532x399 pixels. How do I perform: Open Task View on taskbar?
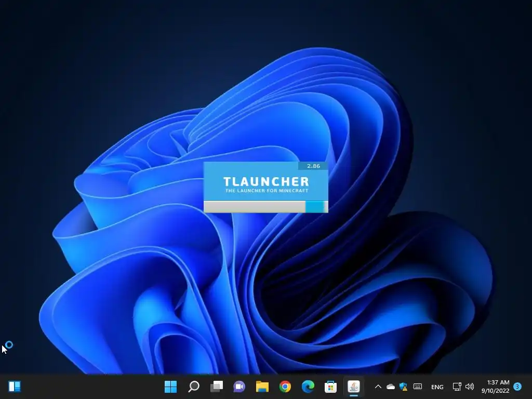pos(217,387)
